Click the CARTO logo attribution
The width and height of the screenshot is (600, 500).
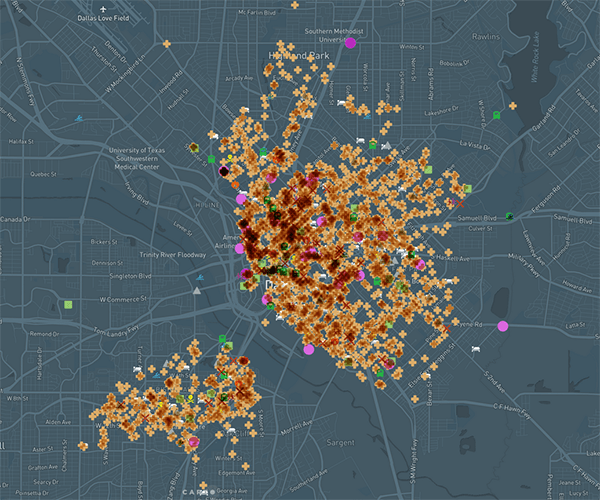(199, 492)
